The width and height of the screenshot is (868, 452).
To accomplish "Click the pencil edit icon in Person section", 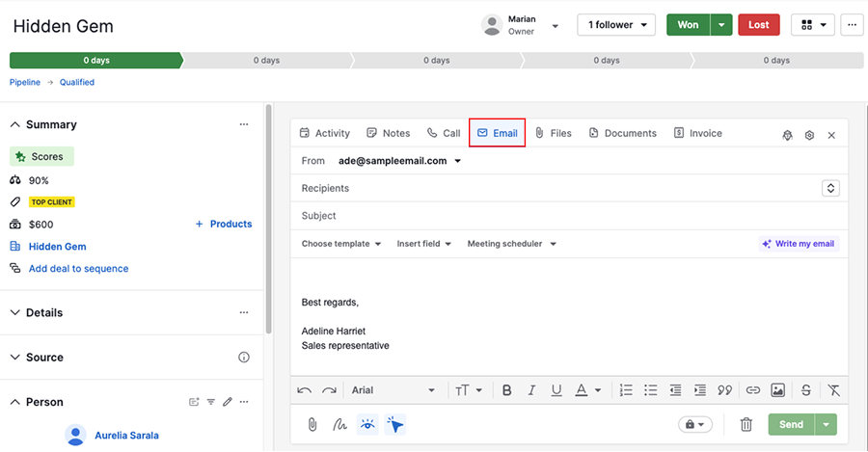I will (228, 402).
